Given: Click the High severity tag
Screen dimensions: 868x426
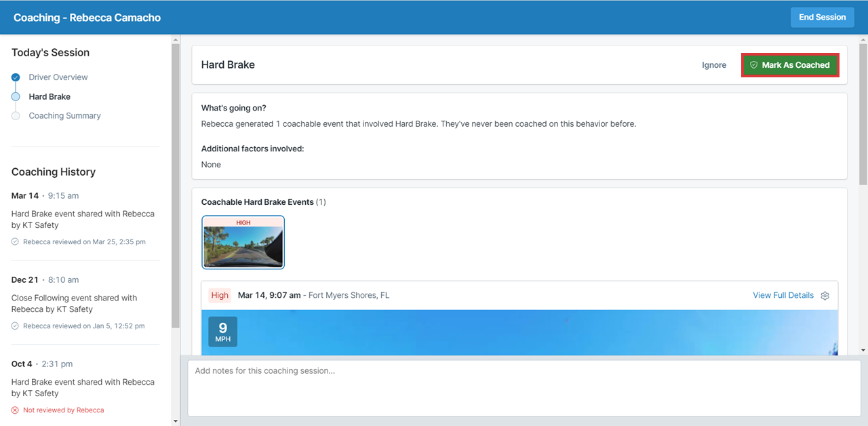Looking at the screenshot, I should coord(220,295).
